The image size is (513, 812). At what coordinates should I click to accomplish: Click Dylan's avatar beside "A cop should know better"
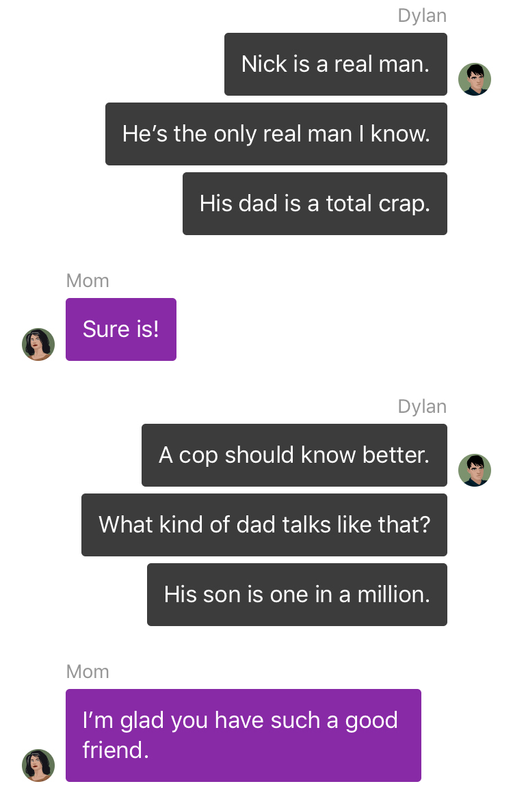[x=474, y=470]
